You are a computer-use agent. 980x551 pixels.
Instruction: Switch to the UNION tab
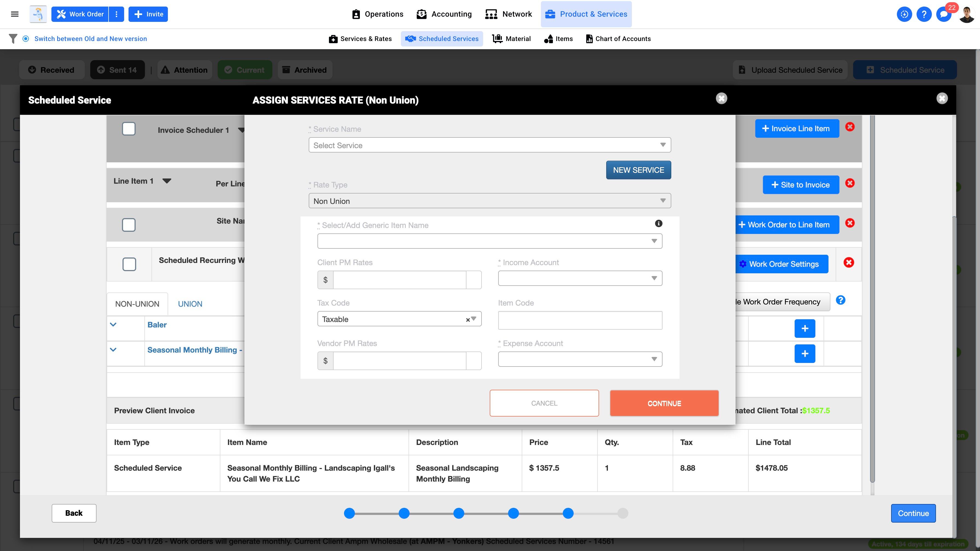pos(190,304)
